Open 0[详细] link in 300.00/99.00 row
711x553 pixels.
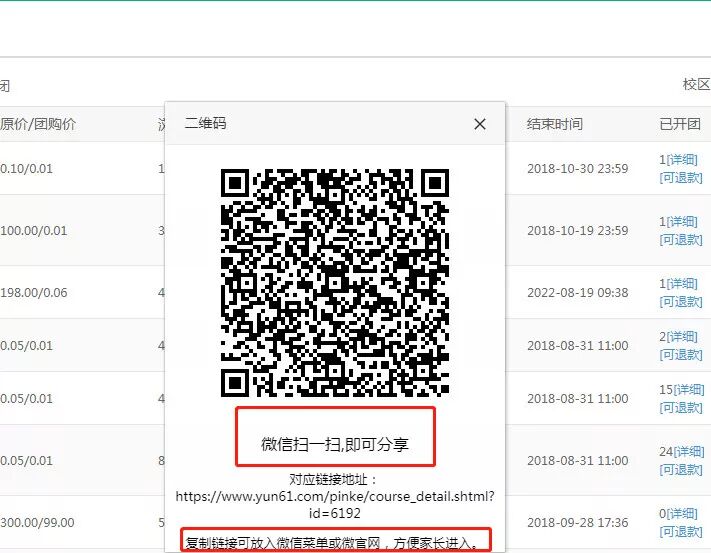678,514
